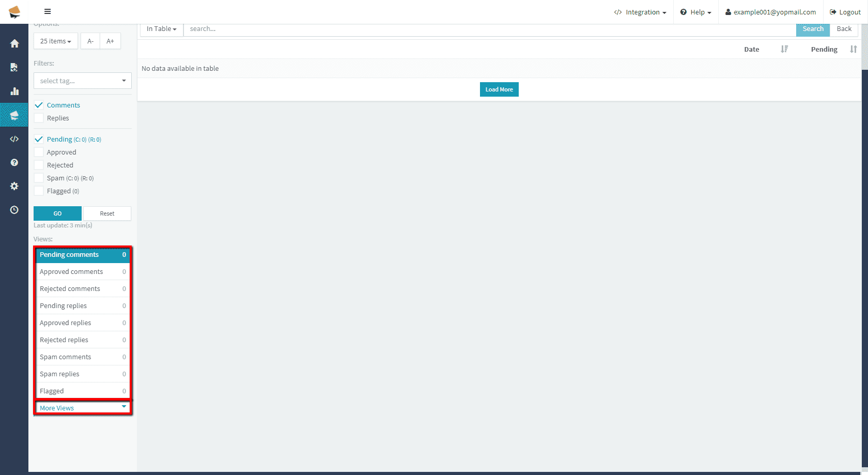868x475 pixels.
Task: Click the Logout link
Action: [845, 12]
